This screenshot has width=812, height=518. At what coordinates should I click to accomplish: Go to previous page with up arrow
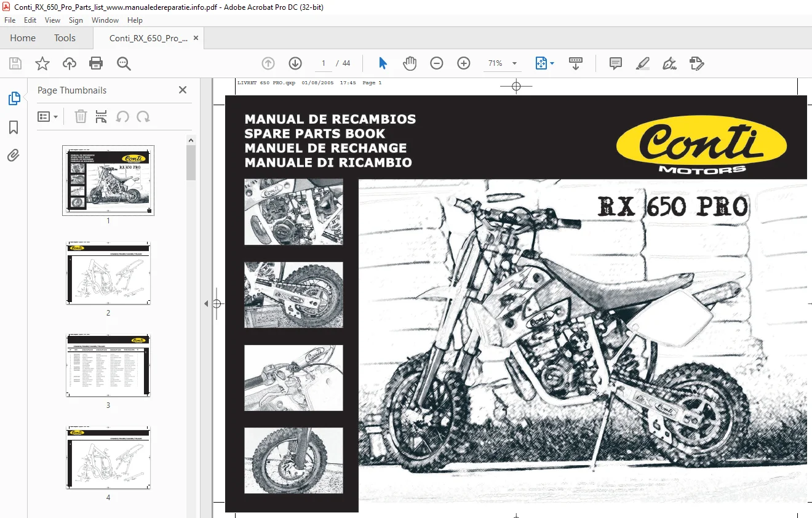(x=268, y=63)
